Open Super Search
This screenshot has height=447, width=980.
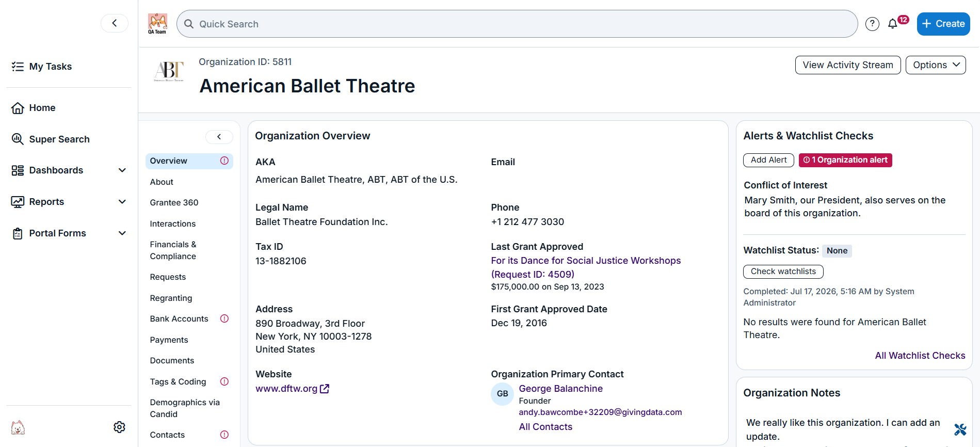(51, 139)
